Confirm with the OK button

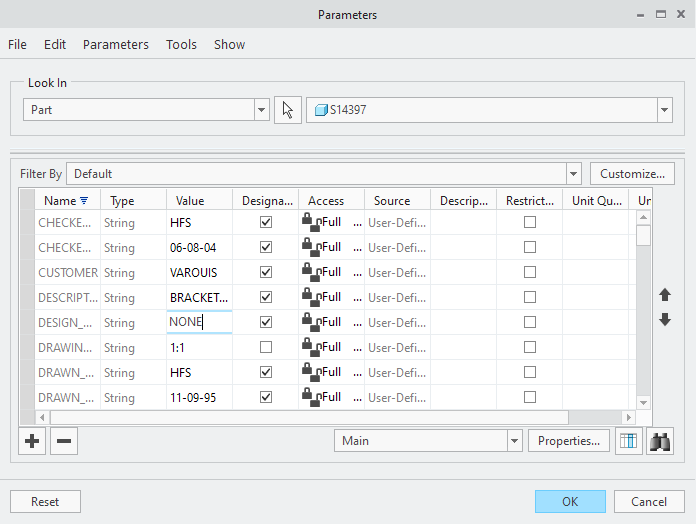(x=570, y=501)
